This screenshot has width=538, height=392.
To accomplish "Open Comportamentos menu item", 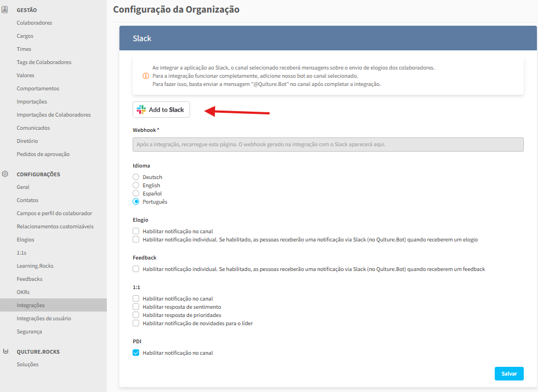I will [x=38, y=88].
